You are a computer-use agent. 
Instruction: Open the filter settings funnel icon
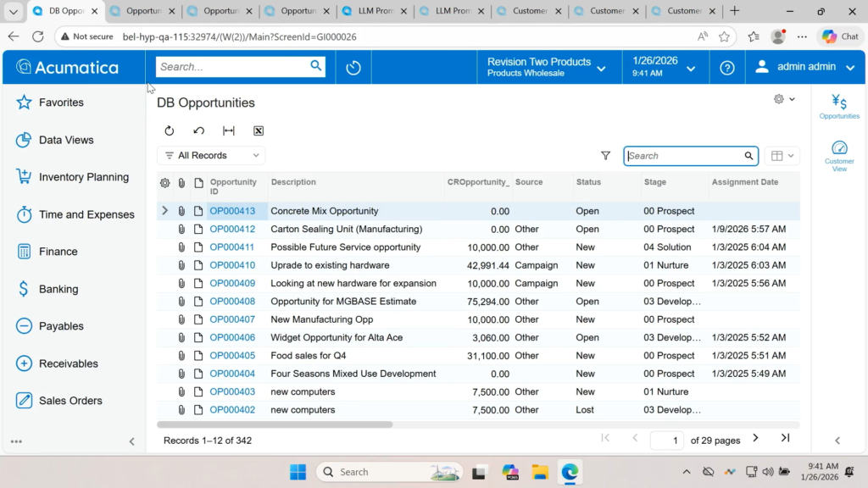[605, 156]
